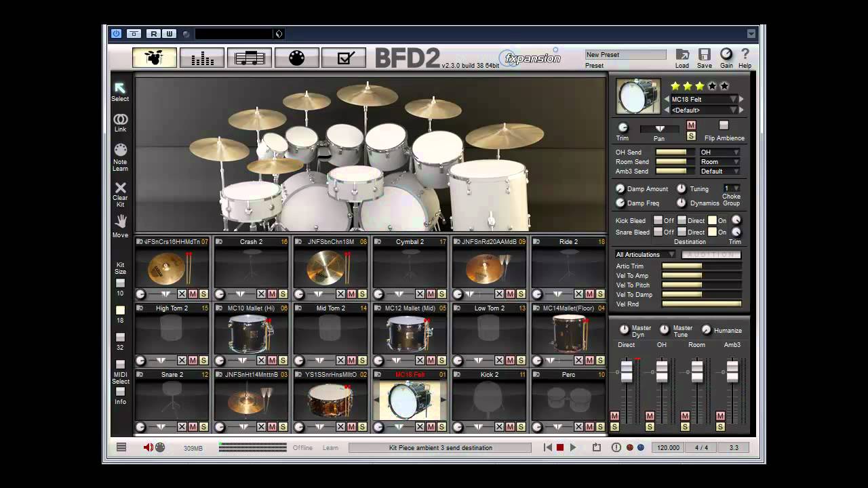Toggle the loop icon in transport

(597, 447)
